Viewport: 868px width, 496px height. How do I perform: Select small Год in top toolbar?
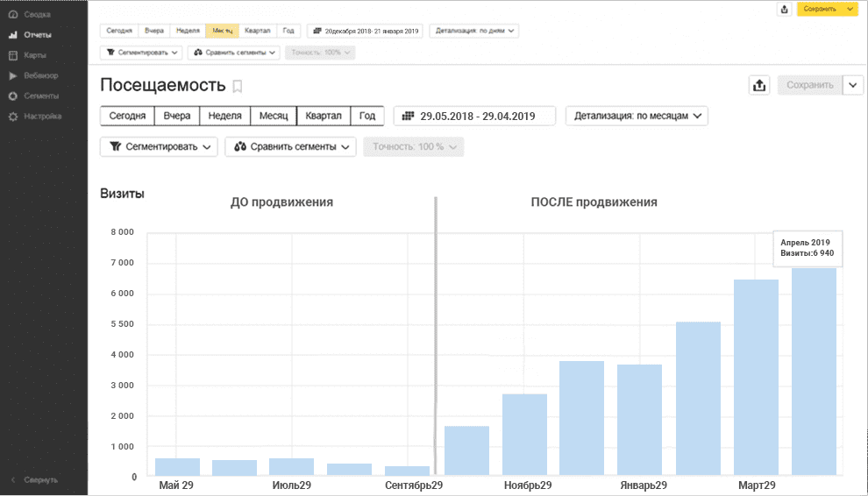point(288,31)
